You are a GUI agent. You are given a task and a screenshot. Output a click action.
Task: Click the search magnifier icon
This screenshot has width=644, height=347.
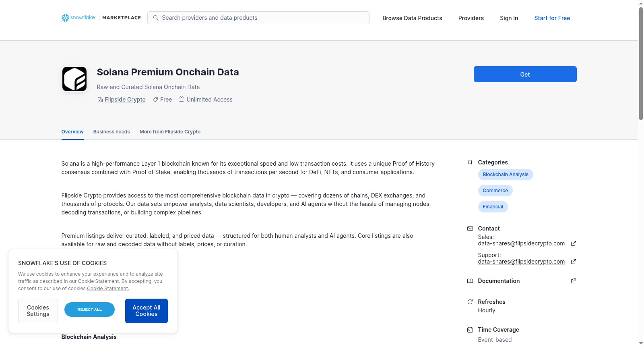click(x=156, y=18)
